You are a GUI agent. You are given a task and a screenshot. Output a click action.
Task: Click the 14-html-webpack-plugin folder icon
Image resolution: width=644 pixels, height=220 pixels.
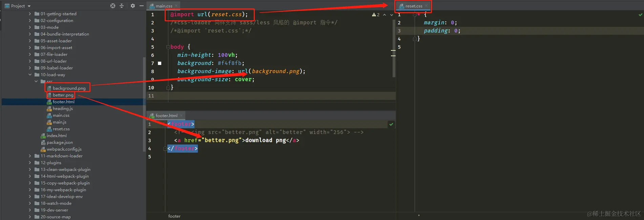tap(37, 176)
